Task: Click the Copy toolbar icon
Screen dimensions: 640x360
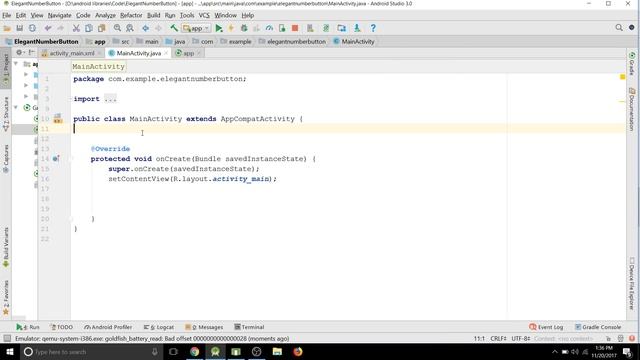Action: coord(89,28)
